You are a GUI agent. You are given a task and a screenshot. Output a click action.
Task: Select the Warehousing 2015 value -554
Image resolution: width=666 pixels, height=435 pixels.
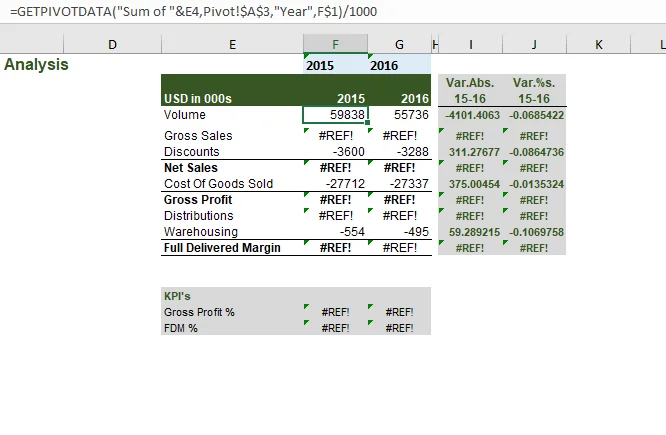335,232
